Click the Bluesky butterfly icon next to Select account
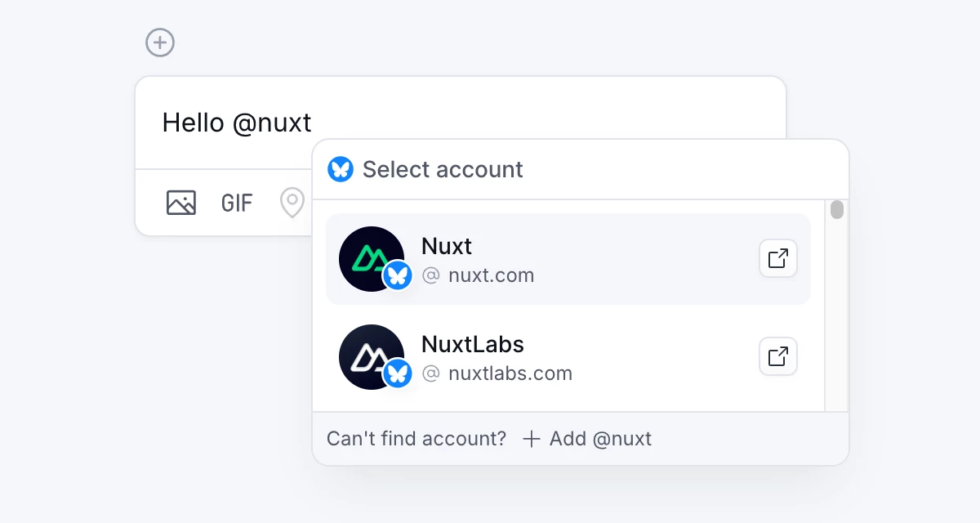 pyautogui.click(x=341, y=169)
